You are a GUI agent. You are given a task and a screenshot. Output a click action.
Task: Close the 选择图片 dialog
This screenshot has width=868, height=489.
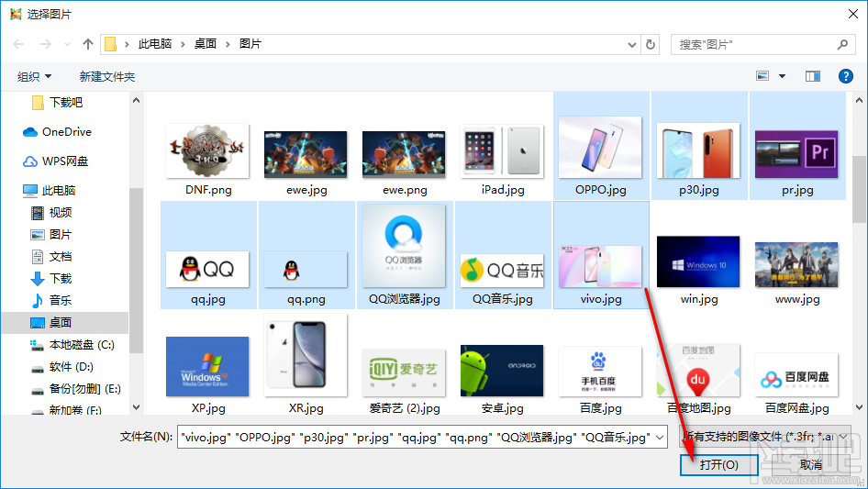[x=853, y=14]
